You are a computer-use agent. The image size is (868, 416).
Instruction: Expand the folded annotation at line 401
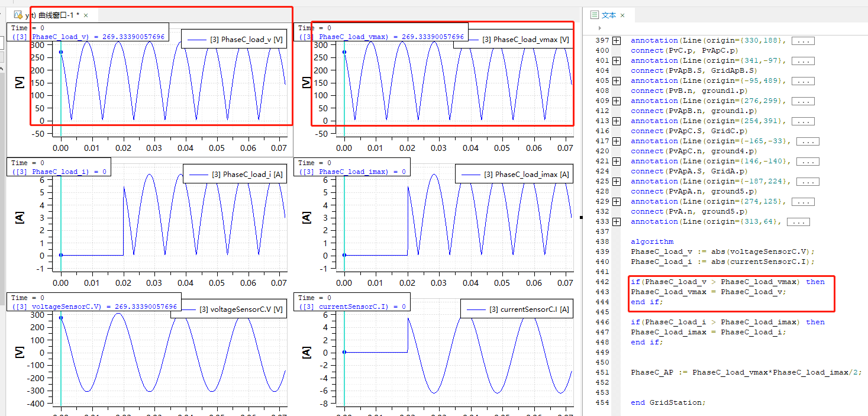[617, 61]
